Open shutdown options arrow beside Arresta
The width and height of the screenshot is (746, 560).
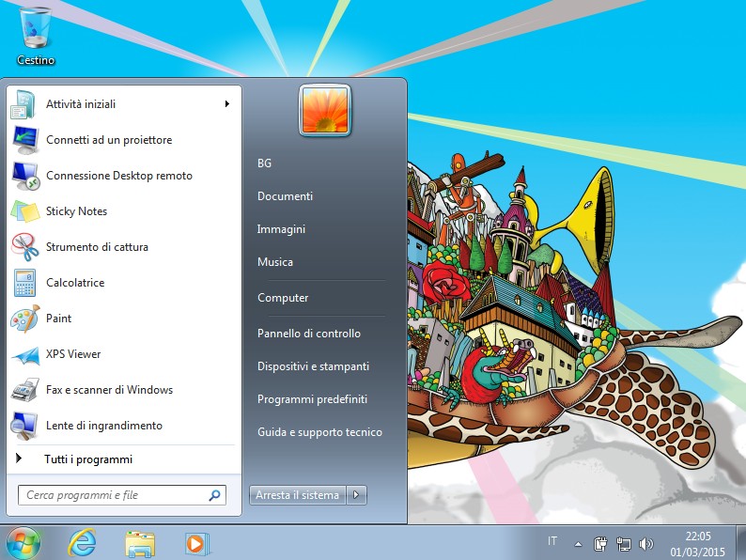click(356, 495)
